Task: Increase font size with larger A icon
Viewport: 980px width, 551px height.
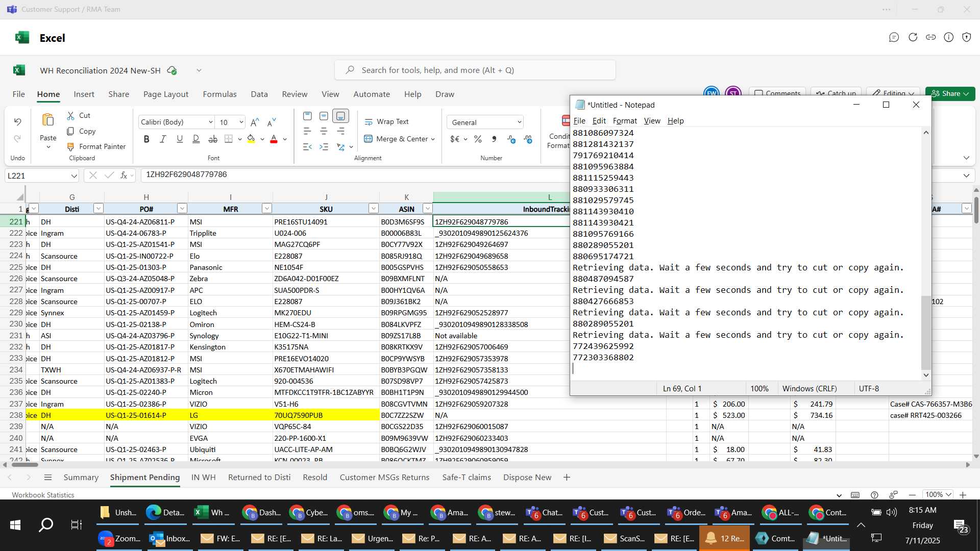Action: coord(255,122)
